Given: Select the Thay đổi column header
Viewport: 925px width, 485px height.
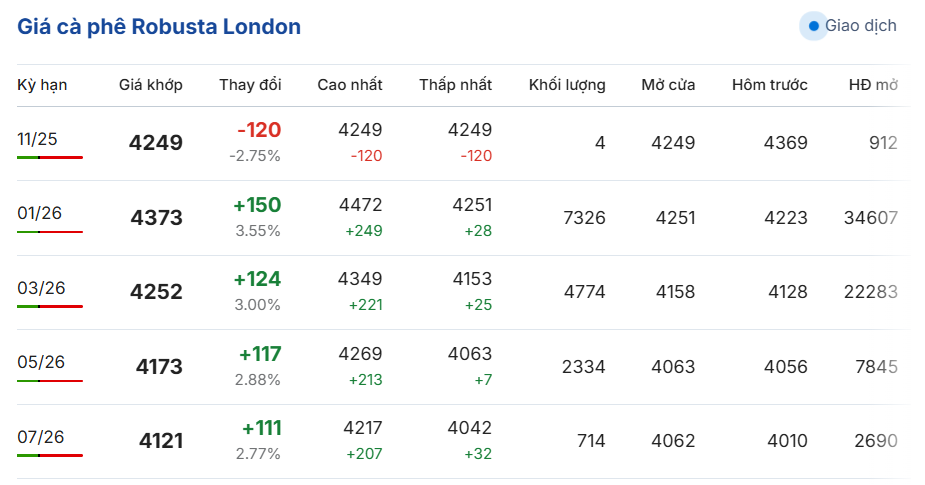Looking at the screenshot, I should pos(250,85).
